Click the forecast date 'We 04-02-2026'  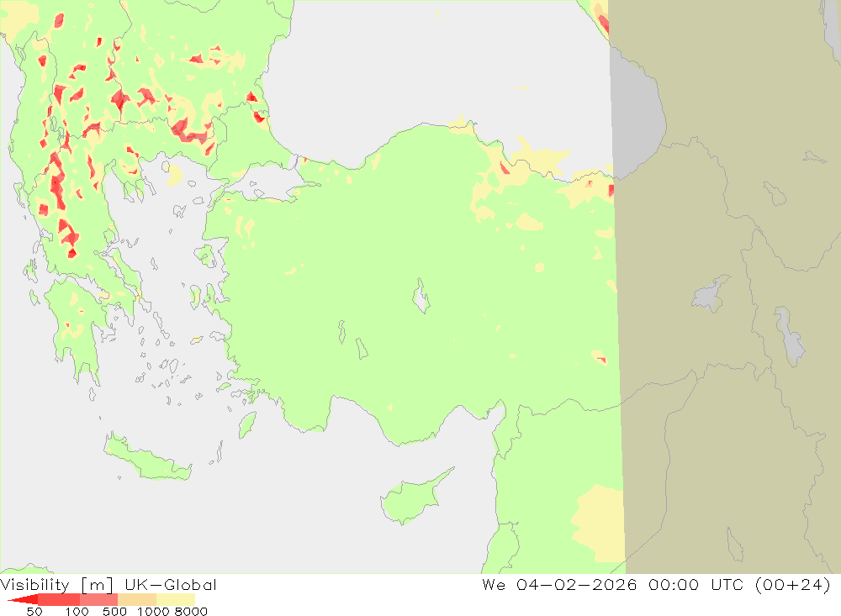tap(559, 584)
